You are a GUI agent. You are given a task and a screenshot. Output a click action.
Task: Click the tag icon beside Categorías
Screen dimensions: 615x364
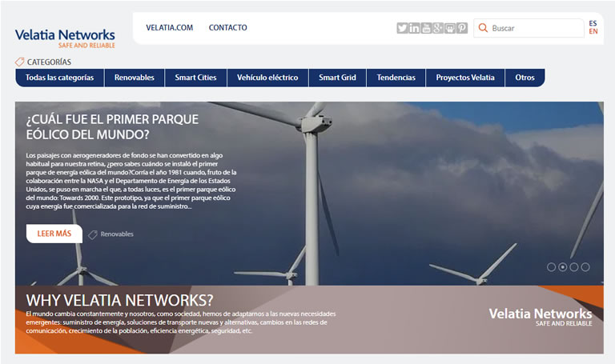coord(19,62)
